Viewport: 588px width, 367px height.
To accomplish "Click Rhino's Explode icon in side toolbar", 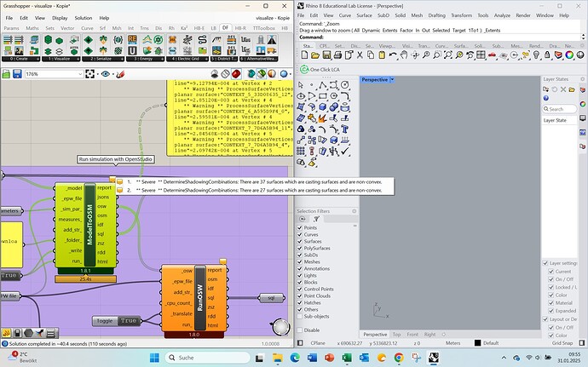I will click(x=322, y=118).
